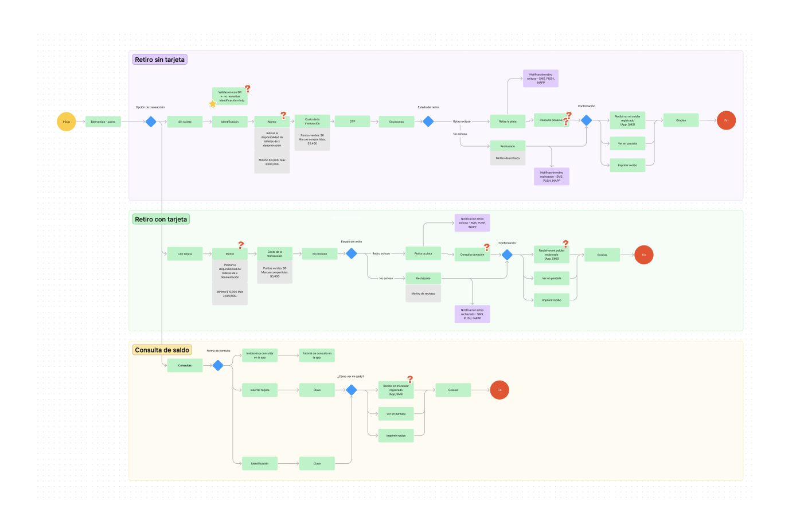Viewport: 800px width, 532px height.
Task: Select the '¿Cómo ver mi saldo?' decision diamond
Action: (x=352, y=390)
